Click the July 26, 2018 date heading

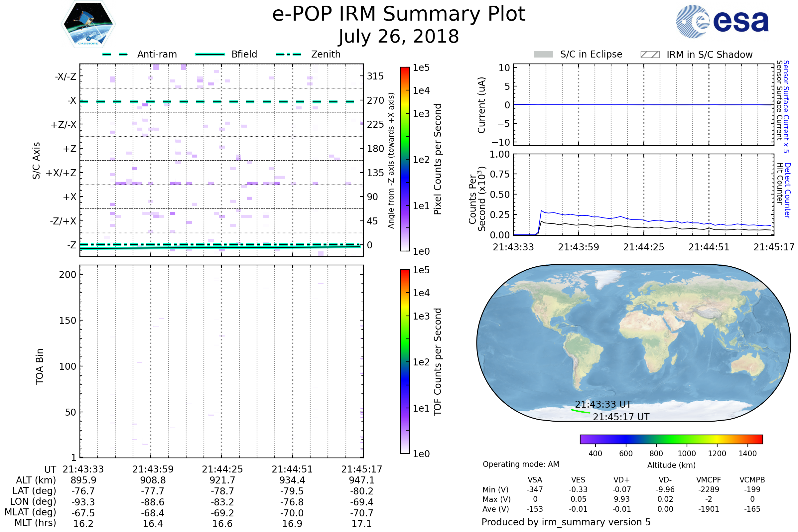(x=399, y=37)
